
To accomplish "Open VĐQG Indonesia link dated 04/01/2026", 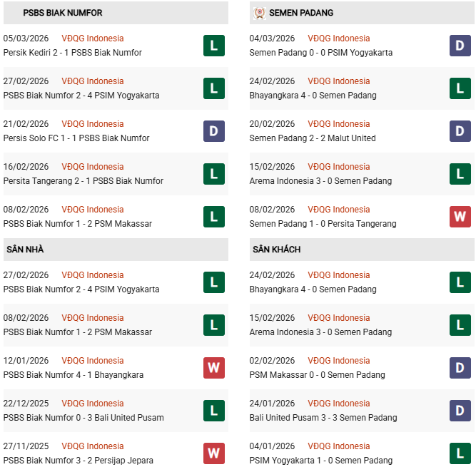I will 338,446.
